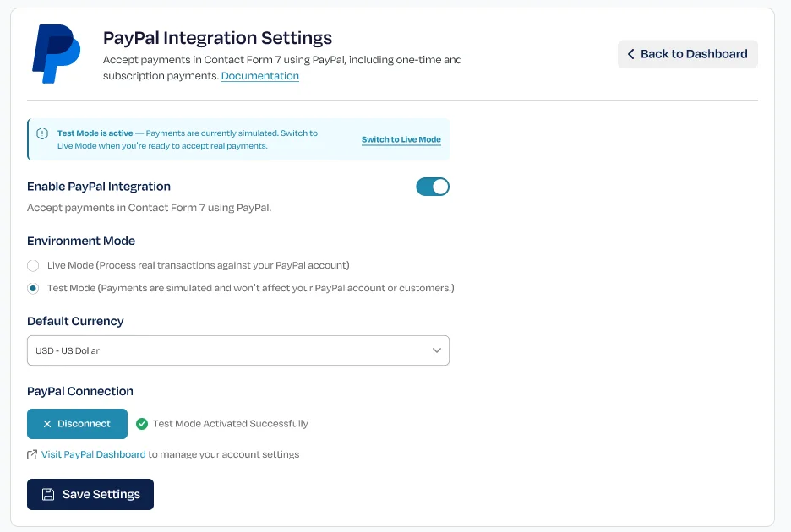This screenshot has height=532, width=791.
Task: Click Switch to Live Mode link
Action: [x=401, y=139]
